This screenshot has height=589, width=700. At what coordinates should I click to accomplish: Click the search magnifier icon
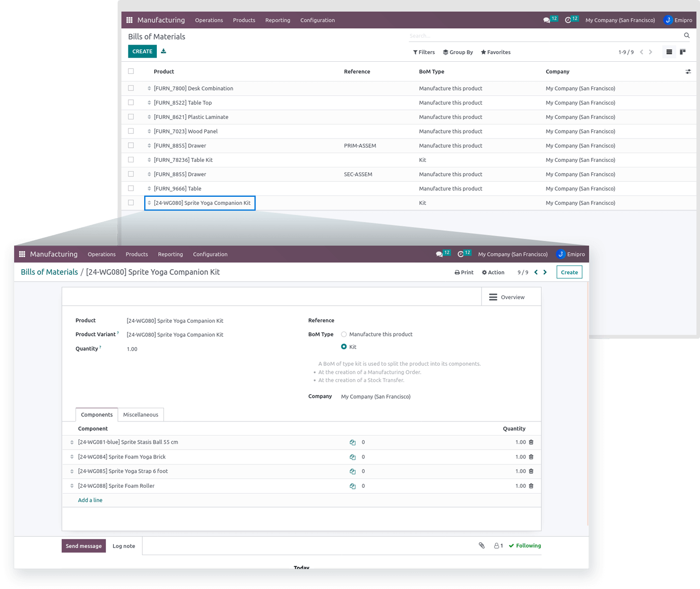click(687, 35)
